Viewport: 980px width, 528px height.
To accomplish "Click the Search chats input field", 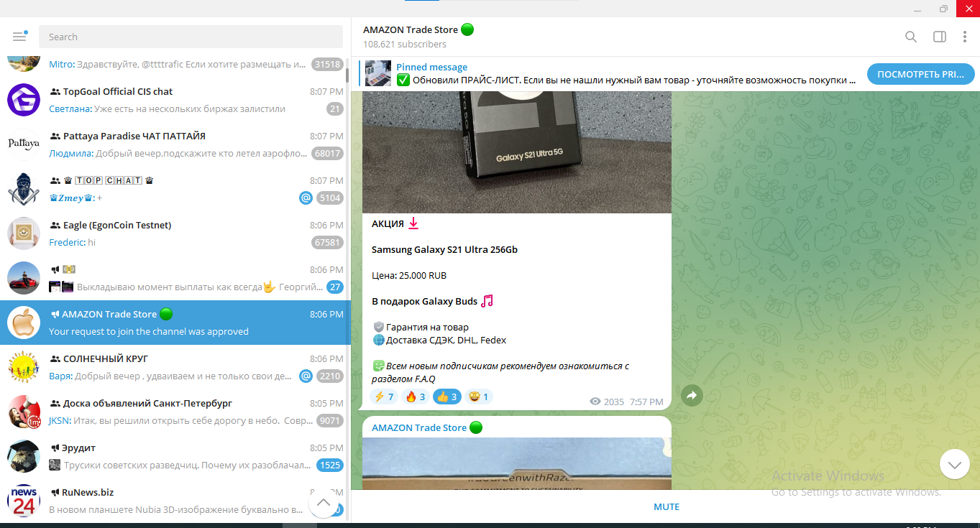I will [191, 37].
